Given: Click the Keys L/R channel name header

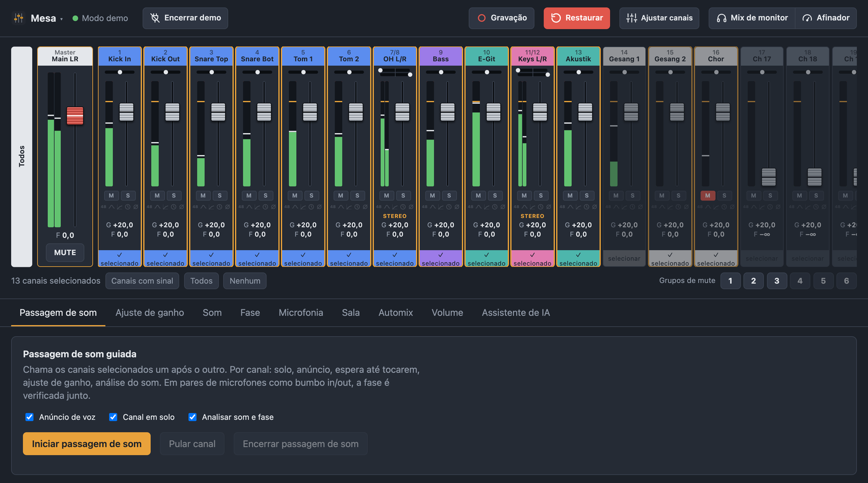Looking at the screenshot, I should tap(532, 56).
